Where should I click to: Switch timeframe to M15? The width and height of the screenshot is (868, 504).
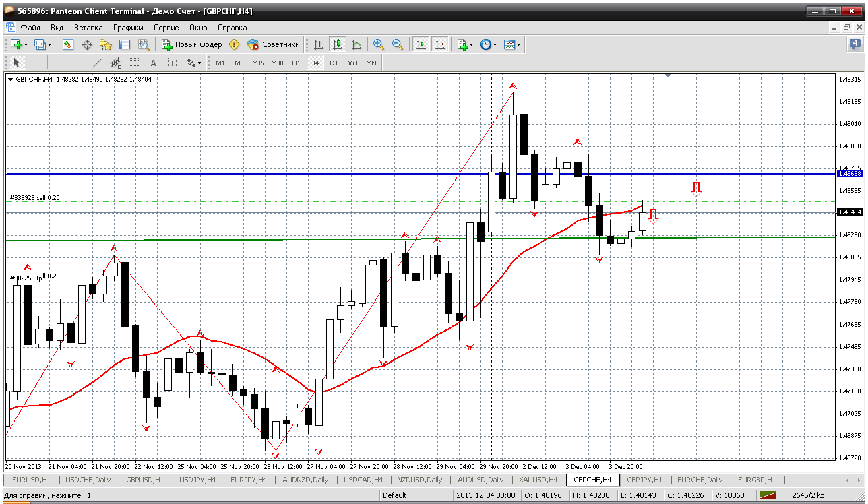[x=258, y=63]
